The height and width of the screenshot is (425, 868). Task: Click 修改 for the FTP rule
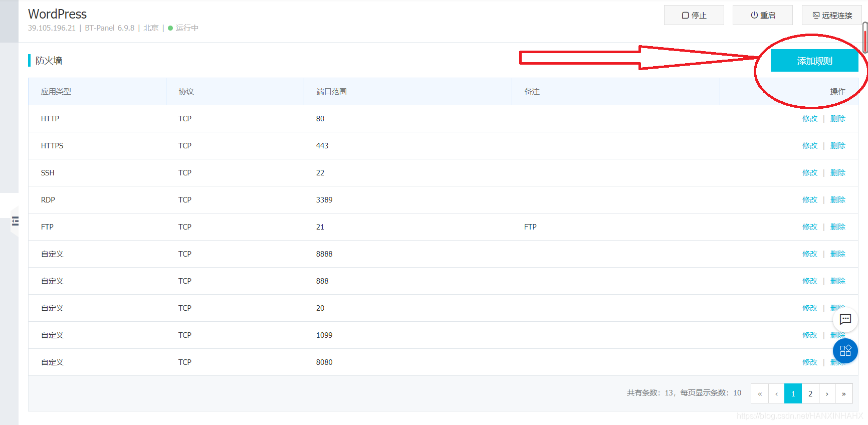[x=810, y=227]
